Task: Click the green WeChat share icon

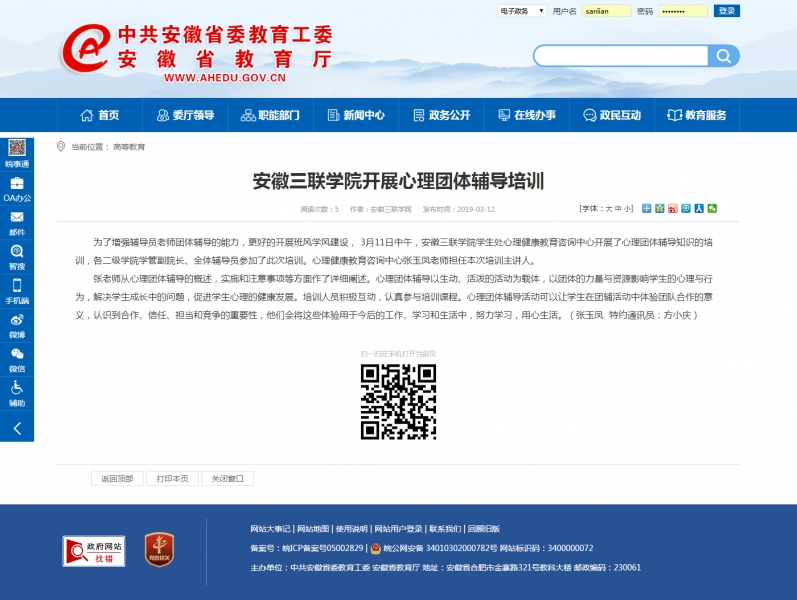Action: 712,209
